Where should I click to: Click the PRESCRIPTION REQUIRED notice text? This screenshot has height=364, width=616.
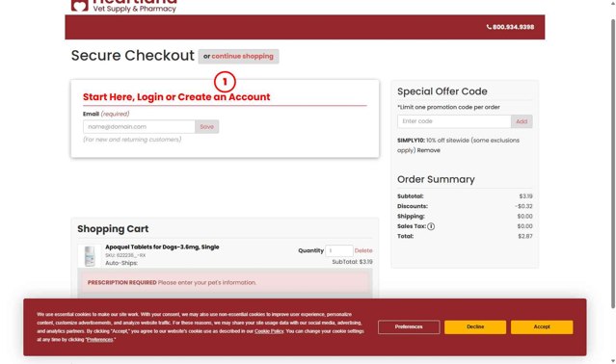click(172, 282)
